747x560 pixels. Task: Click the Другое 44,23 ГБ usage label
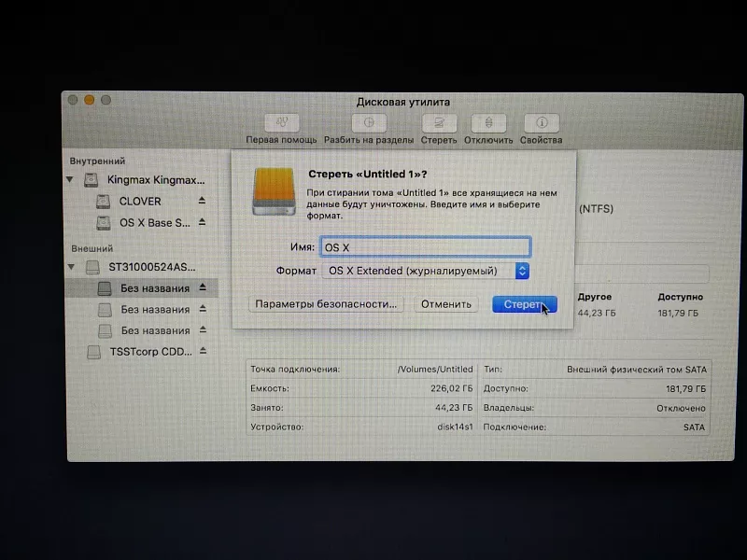(x=596, y=305)
